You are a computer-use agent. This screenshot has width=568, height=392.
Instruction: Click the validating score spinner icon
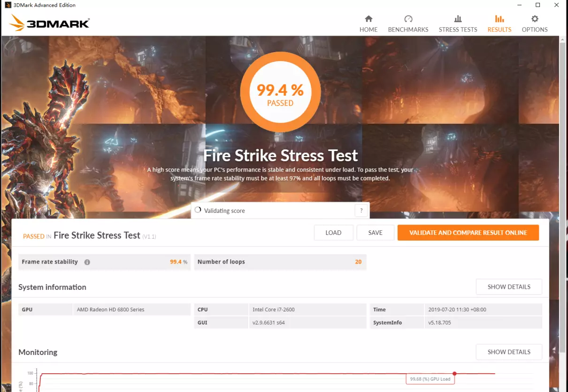click(x=198, y=210)
